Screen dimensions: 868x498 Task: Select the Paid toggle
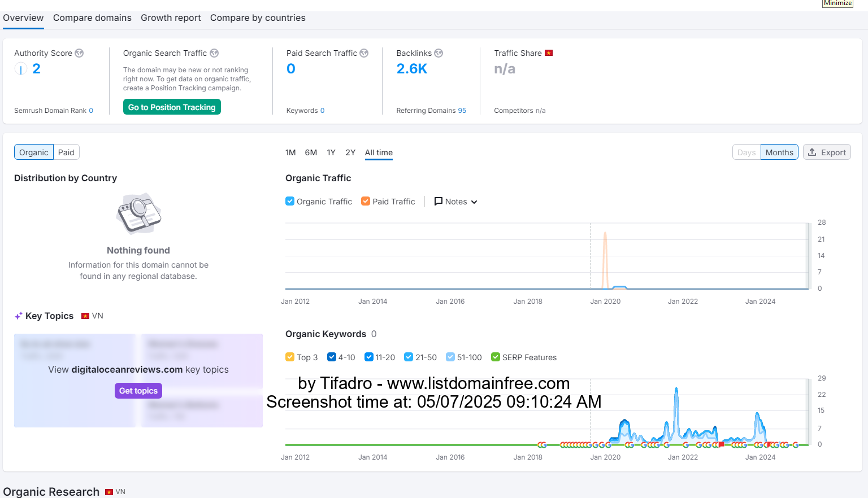pos(66,152)
